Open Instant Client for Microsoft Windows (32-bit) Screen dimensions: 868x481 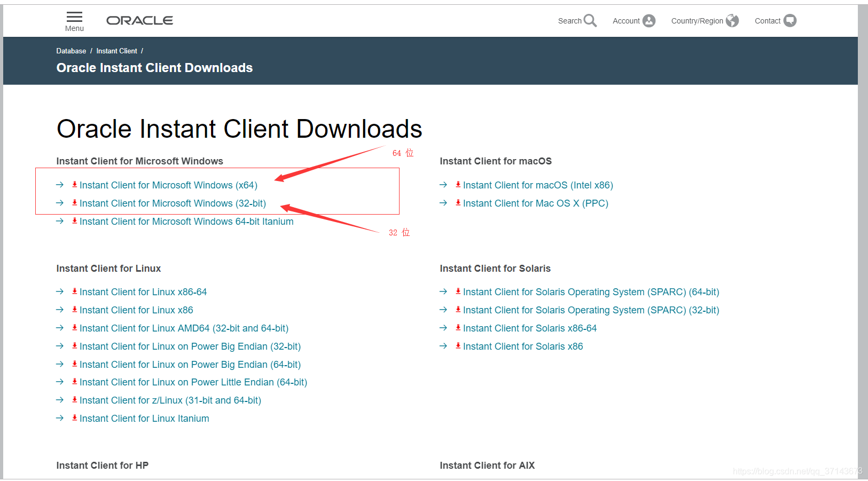click(x=173, y=203)
